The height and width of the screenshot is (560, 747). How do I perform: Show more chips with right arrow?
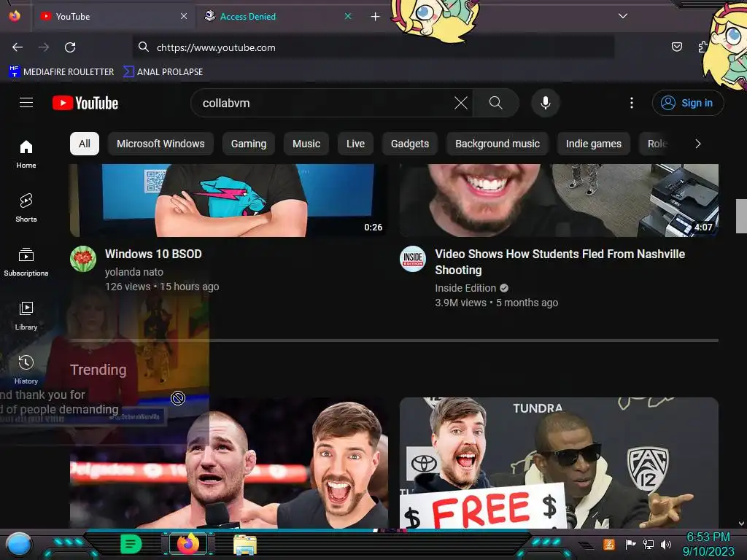click(x=698, y=144)
